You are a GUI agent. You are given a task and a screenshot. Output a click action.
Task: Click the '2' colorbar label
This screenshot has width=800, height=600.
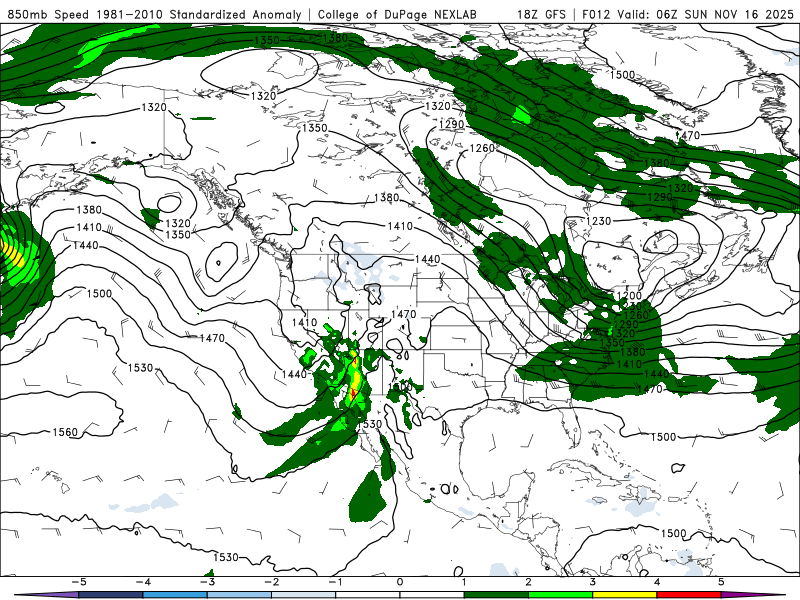coord(528,582)
